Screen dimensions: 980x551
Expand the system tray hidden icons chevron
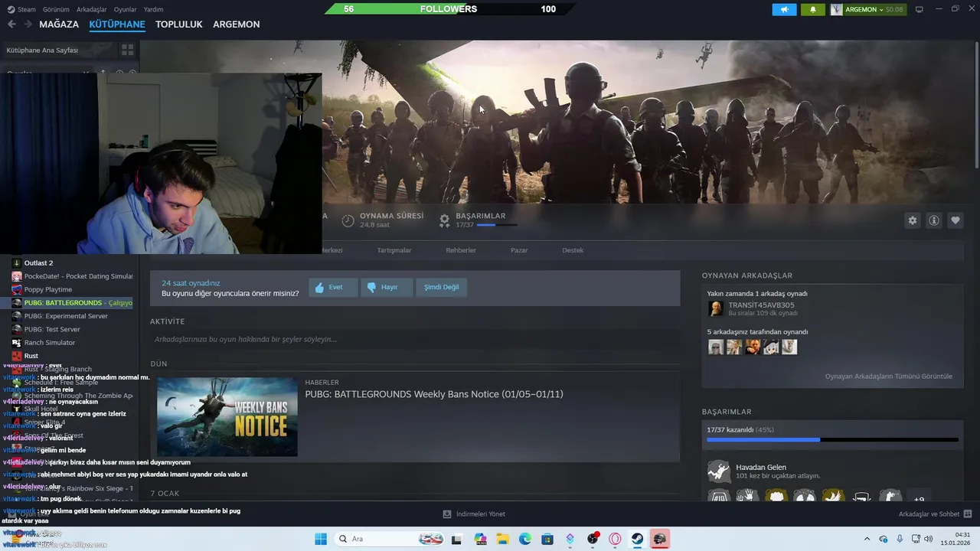pos(867,539)
